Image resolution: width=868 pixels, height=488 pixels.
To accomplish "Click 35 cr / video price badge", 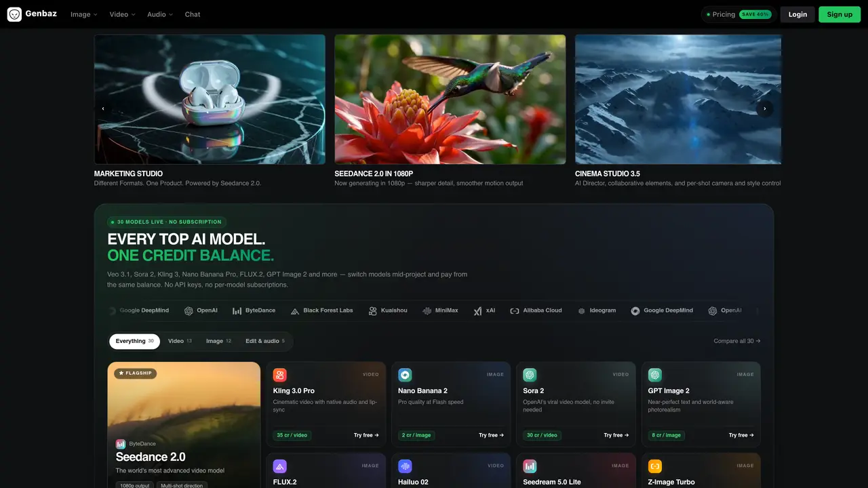I will click(292, 435).
